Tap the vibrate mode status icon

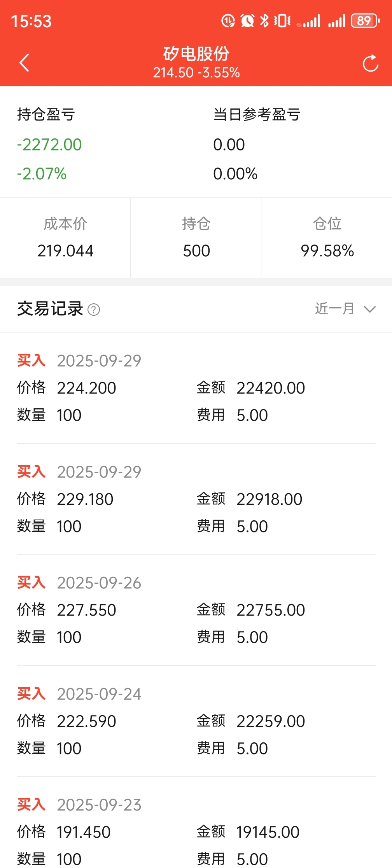pos(282,21)
